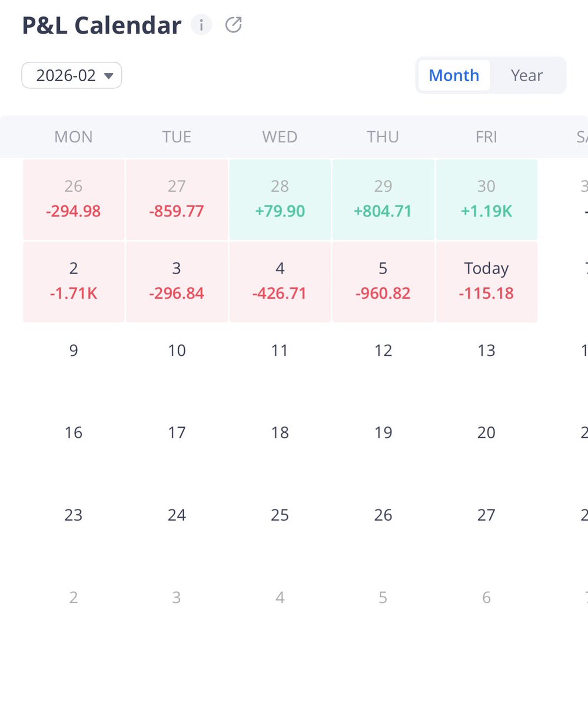The height and width of the screenshot is (706, 588).
Task: Select calendar date 11
Action: pyautogui.click(x=280, y=351)
